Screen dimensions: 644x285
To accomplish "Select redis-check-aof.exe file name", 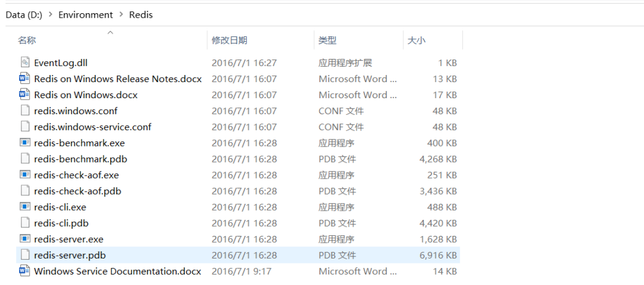I will click(x=77, y=175).
